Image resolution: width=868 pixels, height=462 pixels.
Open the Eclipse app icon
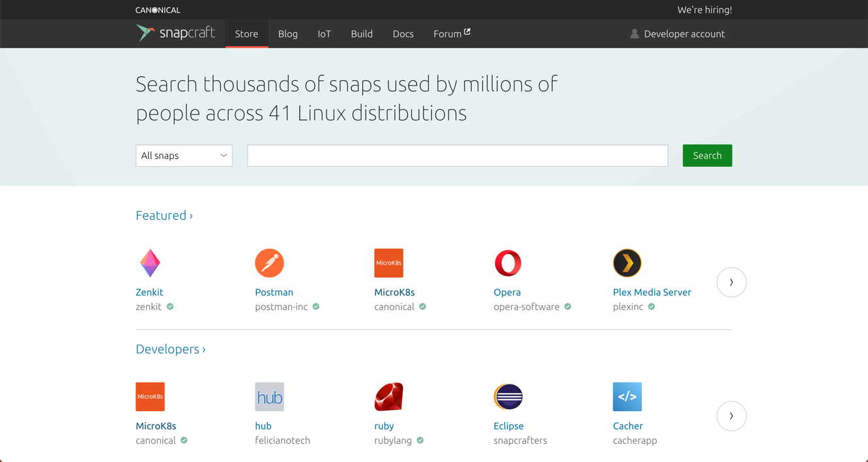(508, 397)
